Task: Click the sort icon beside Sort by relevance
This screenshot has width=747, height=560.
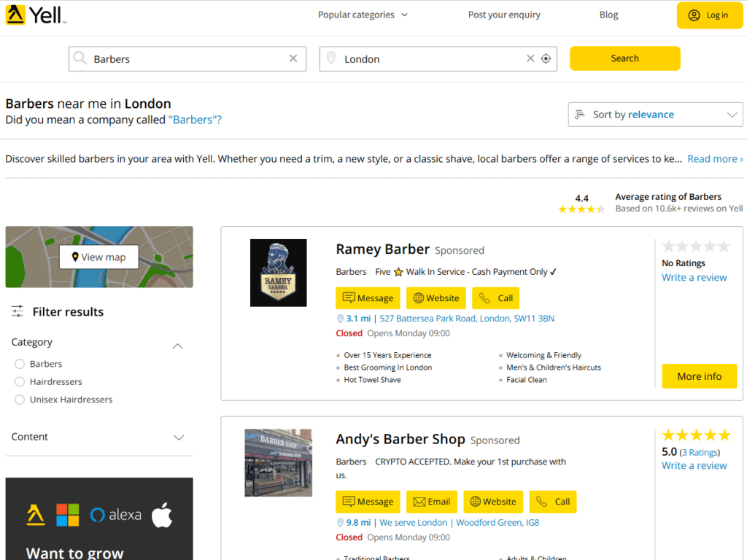Action: [x=579, y=114]
